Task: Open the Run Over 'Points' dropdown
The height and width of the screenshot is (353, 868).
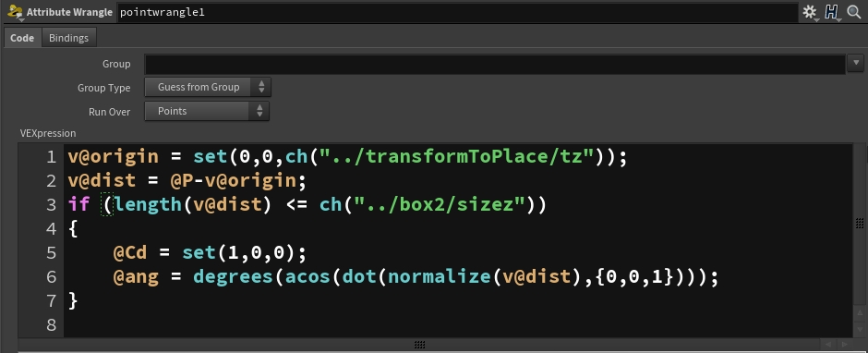Action: click(x=207, y=111)
